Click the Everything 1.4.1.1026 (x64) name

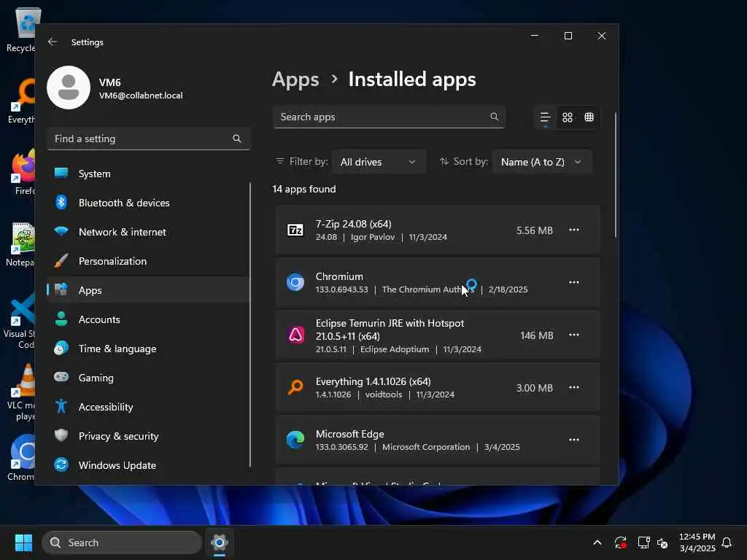pyautogui.click(x=373, y=381)
